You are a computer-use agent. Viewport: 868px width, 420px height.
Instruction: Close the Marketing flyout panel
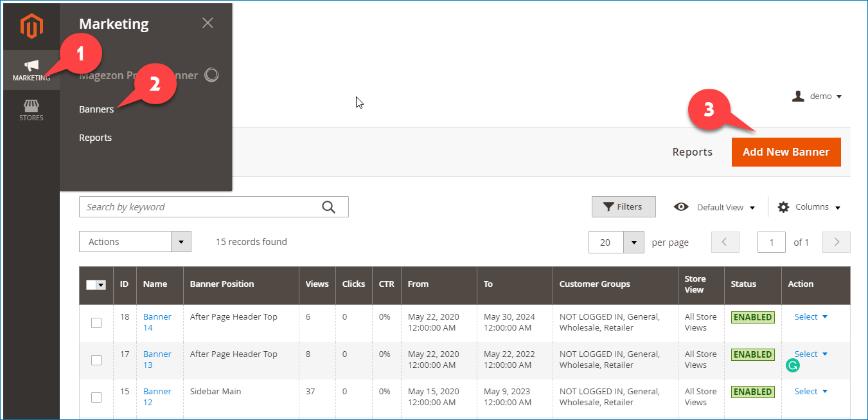click(208, 23)
